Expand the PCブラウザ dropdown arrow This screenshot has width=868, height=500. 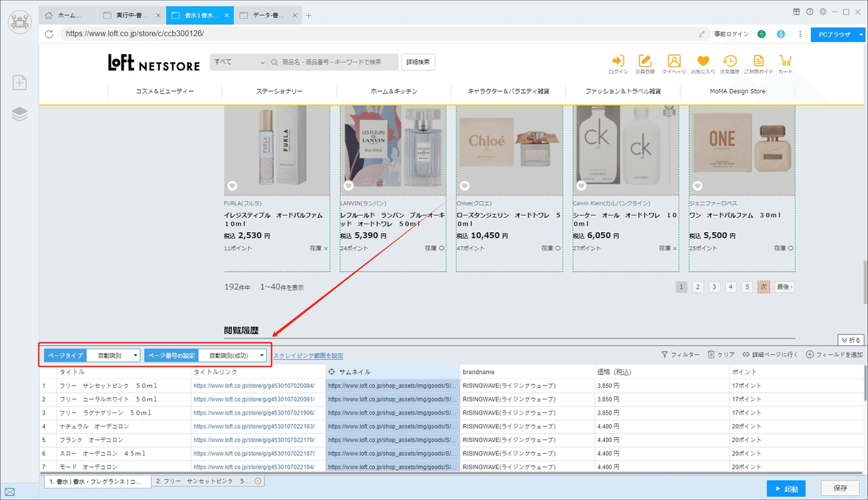point(861,33)
